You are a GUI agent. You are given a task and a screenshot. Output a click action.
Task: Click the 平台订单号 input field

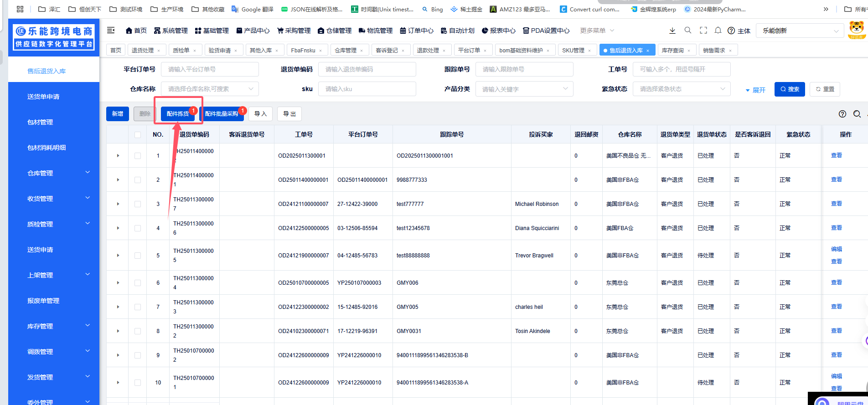click(x=210, y=69)
